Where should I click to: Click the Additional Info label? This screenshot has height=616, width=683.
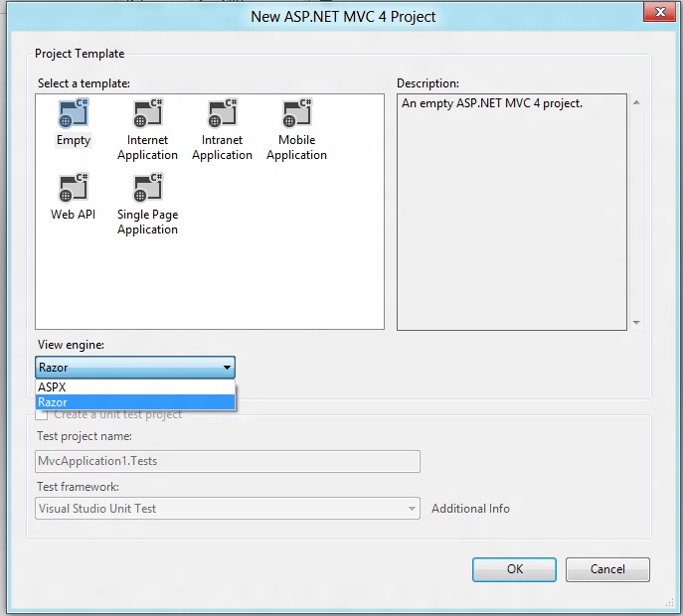click(470, 509)
